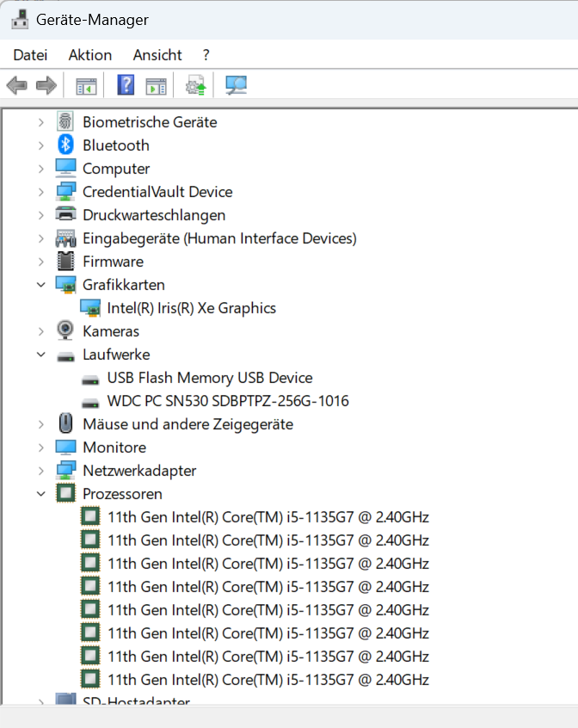
Task: Select the Prozessoren category label
Action: [122, 494]
